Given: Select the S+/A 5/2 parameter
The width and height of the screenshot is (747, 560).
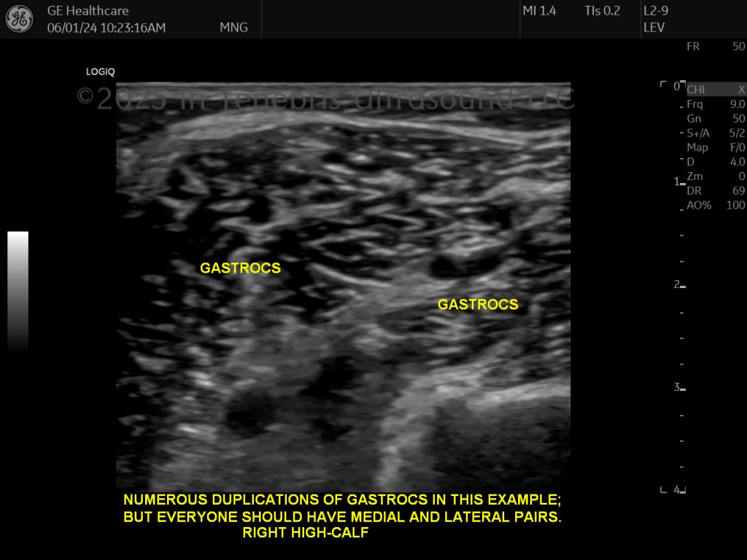Looking at the screenshot, I should (716, 133).
